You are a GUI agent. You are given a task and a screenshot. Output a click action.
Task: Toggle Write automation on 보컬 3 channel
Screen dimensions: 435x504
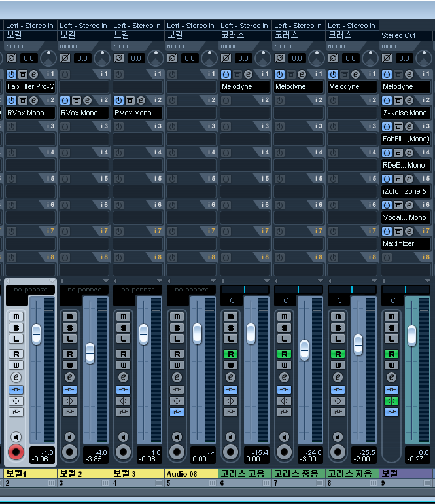[x=123, y=365]
